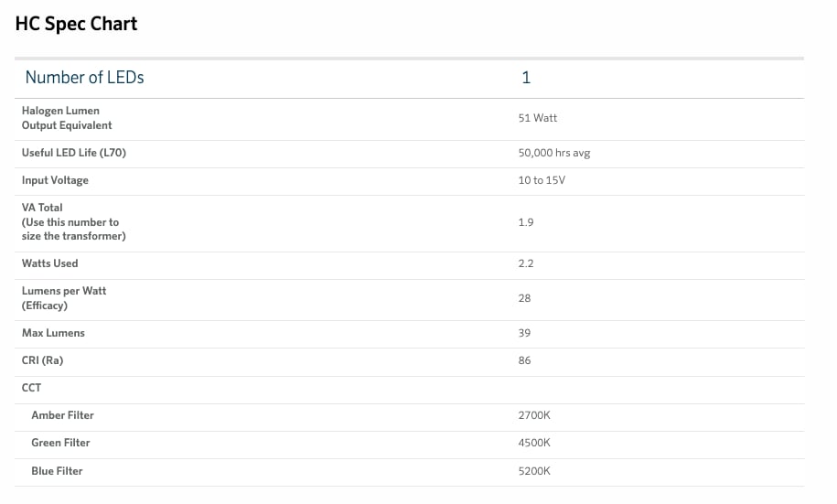
Task: Select the Lumens per Watt (Efficacy) label
Action: pyautogui.click(x=64, y=298)
